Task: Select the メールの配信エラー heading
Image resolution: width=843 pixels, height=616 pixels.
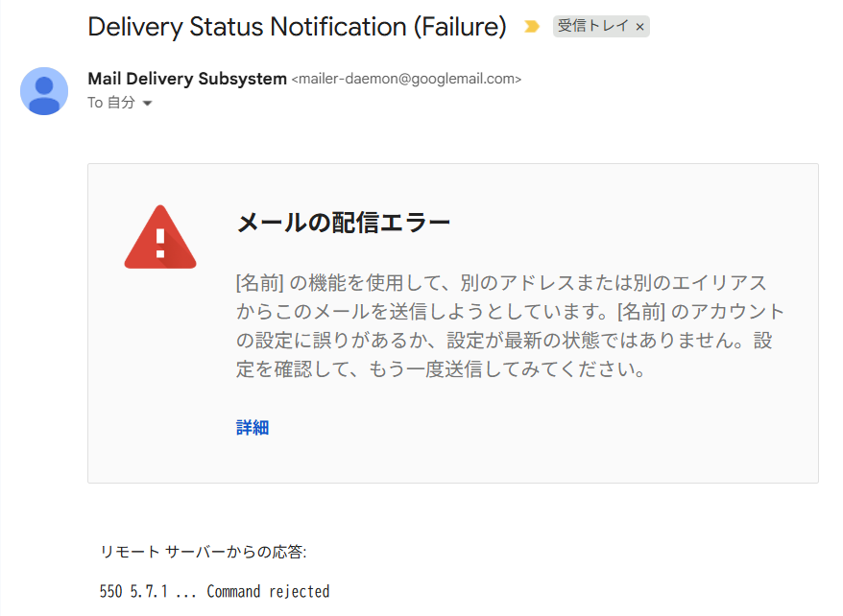Action: [344, 224]
